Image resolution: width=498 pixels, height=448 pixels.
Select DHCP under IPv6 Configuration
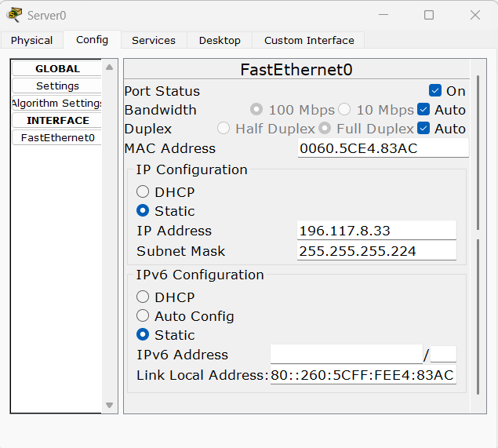click(x=143, y=297)
